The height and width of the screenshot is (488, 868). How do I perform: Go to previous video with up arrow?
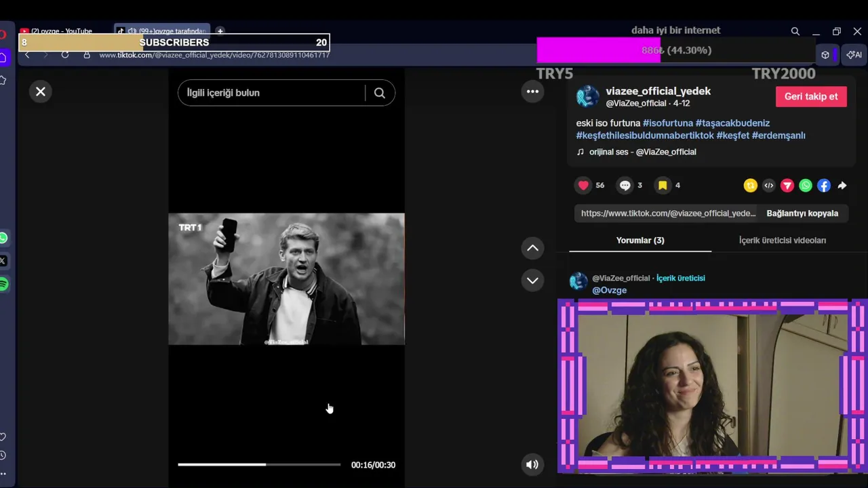(x=533, y=248)
